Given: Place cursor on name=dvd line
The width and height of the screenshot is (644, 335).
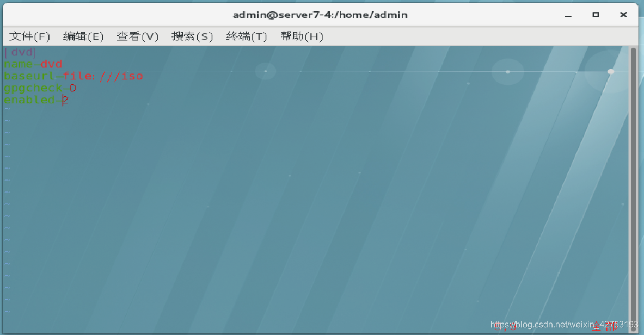Looking at the screenshot, I should tap(33, 64).
